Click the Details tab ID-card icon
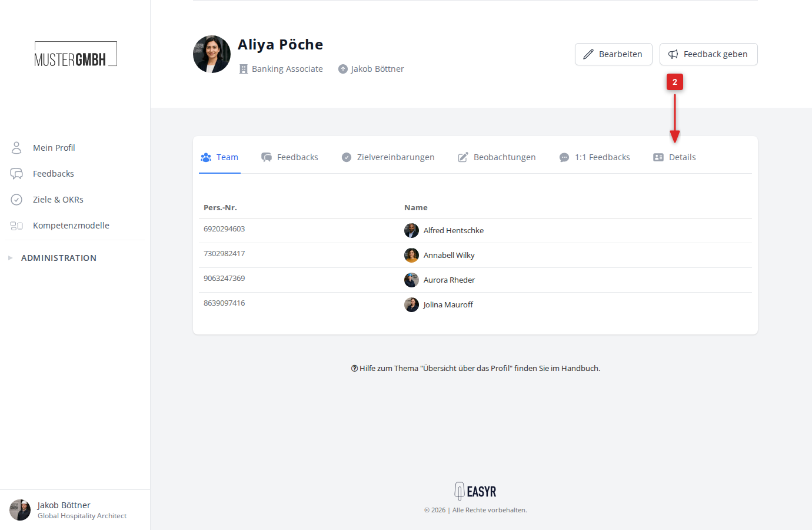This screenshot has width=812, height=530. coord(658,157)
